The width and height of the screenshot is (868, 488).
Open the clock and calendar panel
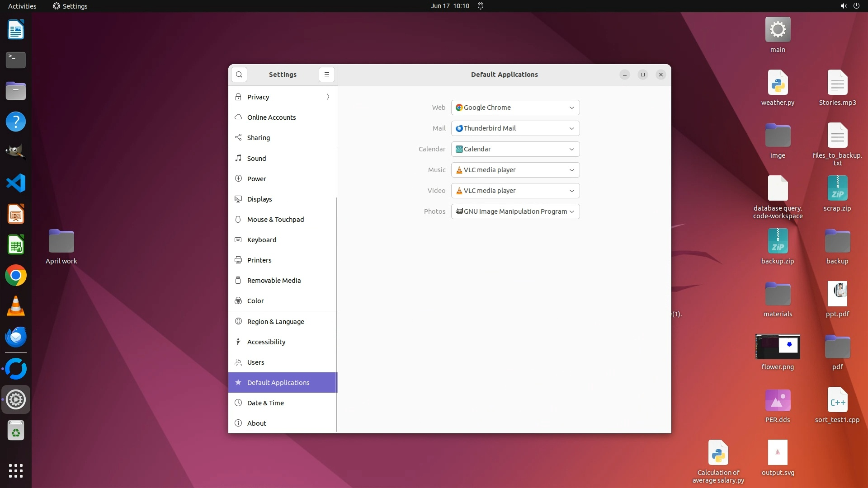[449, 6]
